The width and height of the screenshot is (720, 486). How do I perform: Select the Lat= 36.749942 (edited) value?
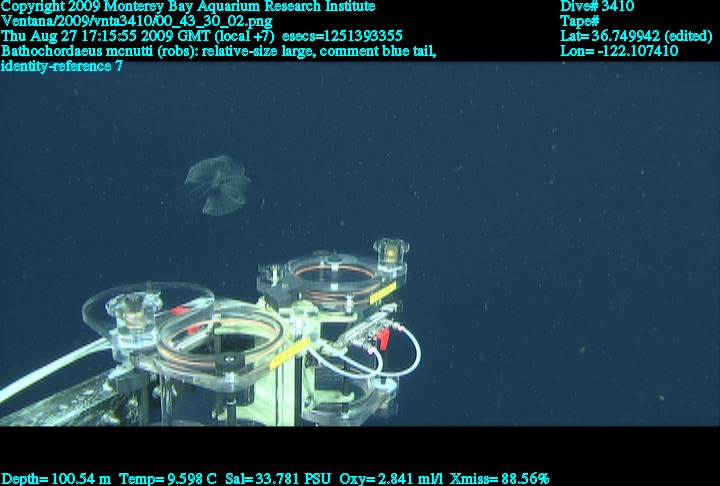(636, 36)
